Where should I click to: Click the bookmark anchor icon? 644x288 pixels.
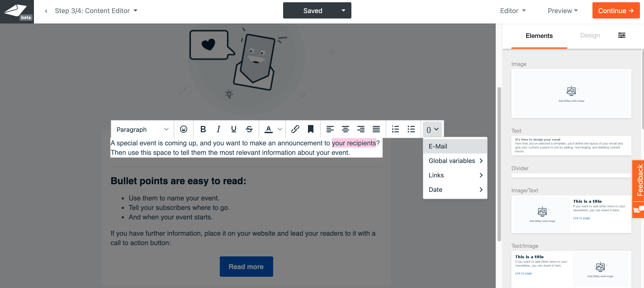click(x=310, y=129)
